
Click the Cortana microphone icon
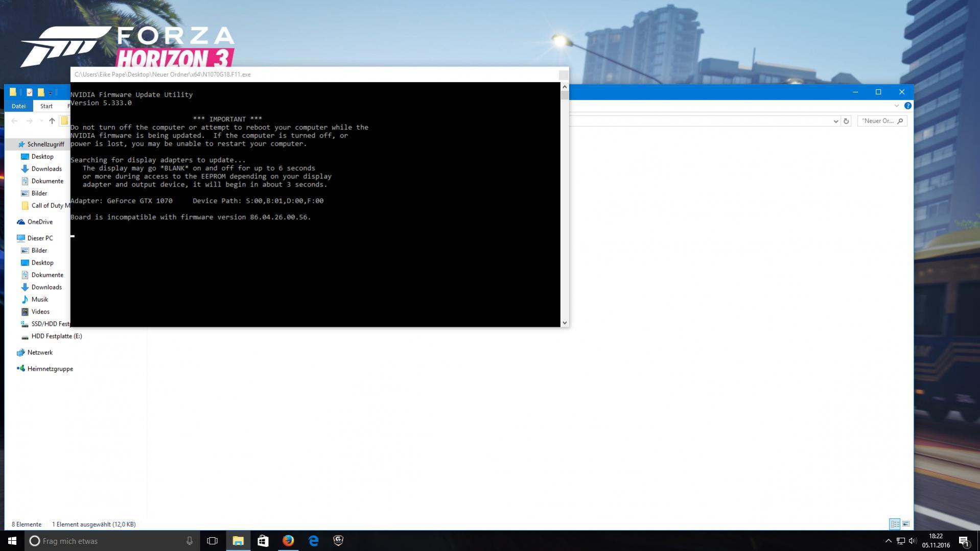[x=190, y=541]
